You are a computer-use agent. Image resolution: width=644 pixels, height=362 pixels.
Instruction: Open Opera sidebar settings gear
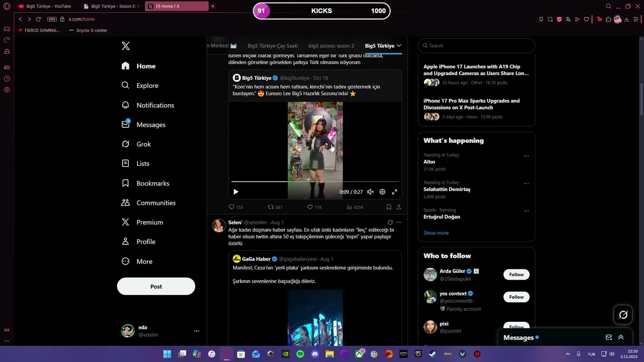pos(7,90)
